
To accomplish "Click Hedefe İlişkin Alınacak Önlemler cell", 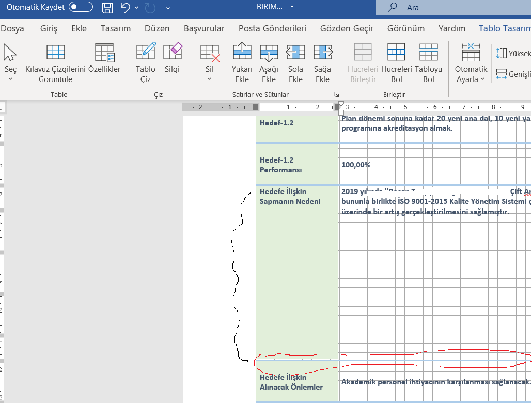I will (297, 382).
